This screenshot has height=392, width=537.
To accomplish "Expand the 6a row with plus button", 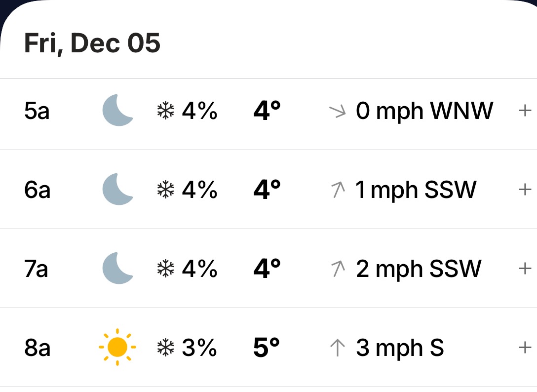I will (x=525, y=190).
